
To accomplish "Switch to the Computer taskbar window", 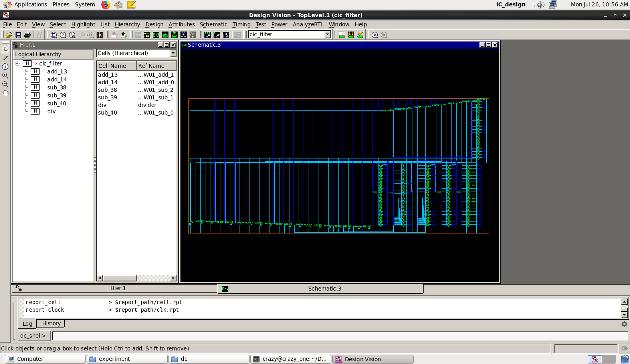I will tap(46, 359).
